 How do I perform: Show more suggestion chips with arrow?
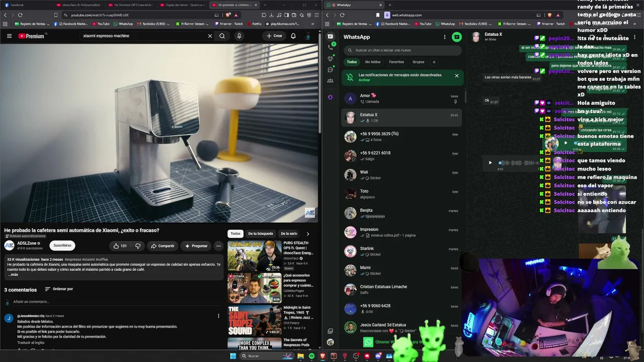308,234
